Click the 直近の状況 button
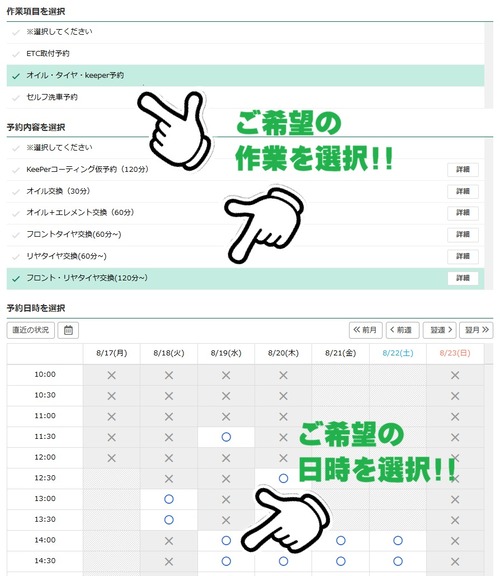500x576 pixels. click(30, 330)
